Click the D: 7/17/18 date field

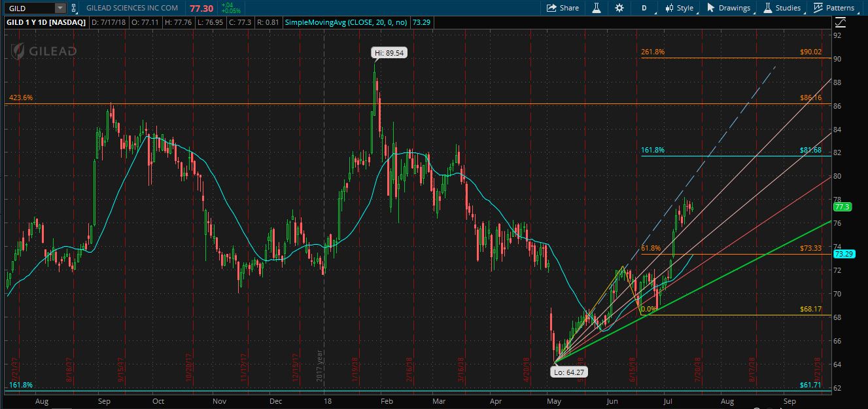pos(109,22)
